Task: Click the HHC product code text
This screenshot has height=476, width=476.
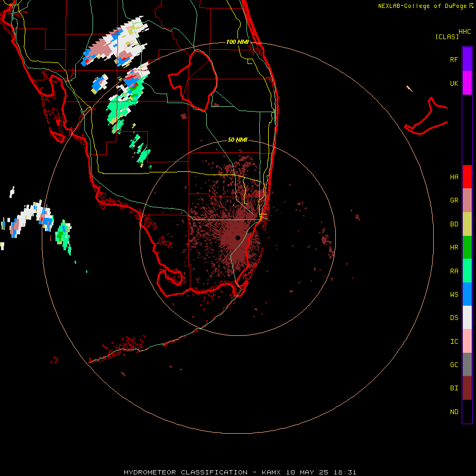Action: pos(465,32)
